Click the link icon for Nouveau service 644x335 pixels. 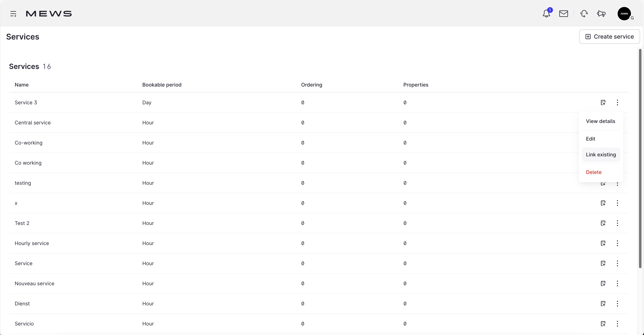(603, 283)
